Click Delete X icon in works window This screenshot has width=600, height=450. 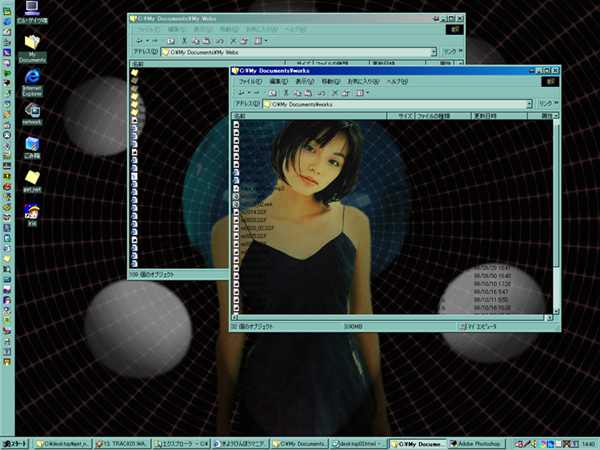[335, 93]
